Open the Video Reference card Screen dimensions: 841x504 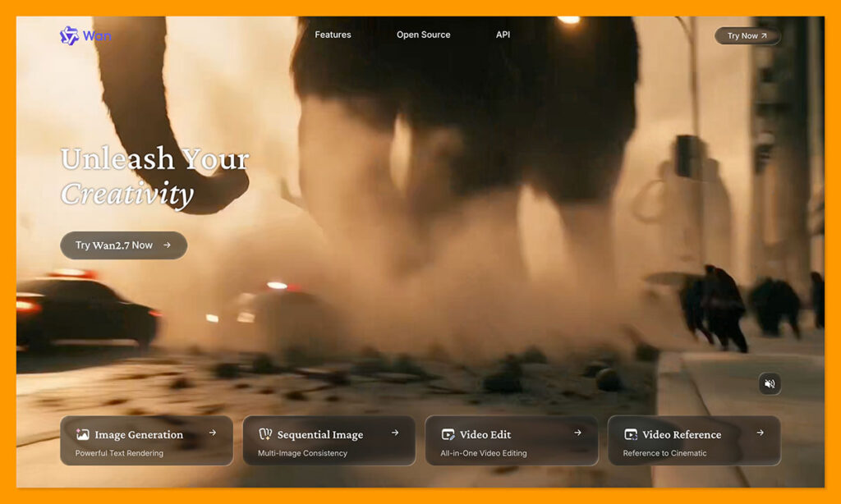coord(694,441)
